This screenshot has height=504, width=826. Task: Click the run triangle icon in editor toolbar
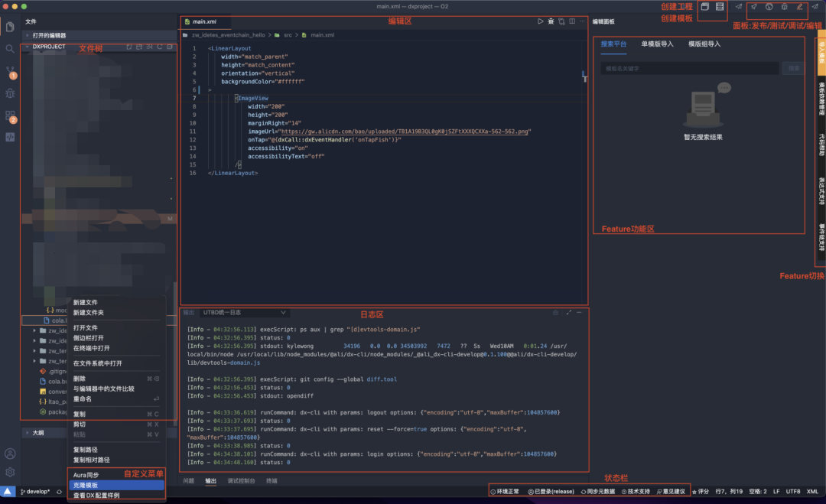541,21
